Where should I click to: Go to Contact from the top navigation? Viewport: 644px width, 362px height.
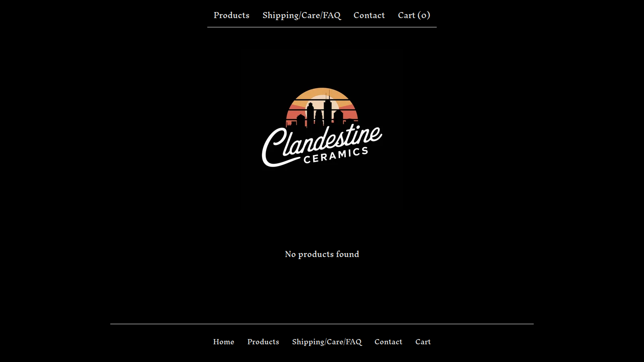[369, 15]
